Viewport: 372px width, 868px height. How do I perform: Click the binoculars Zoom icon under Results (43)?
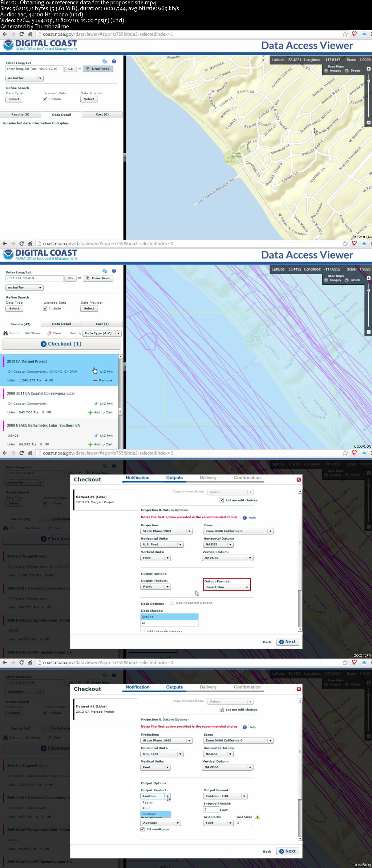tap(5, 333)
